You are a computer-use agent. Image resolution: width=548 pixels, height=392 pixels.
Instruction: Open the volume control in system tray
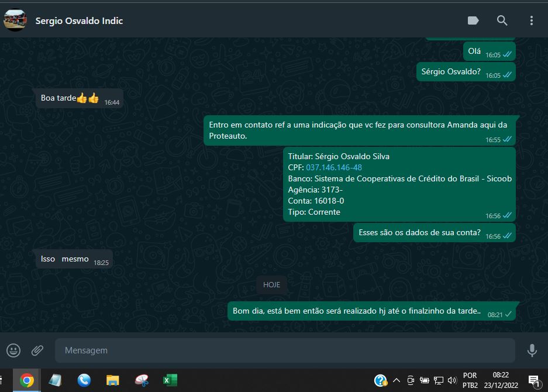pos(452,380)
